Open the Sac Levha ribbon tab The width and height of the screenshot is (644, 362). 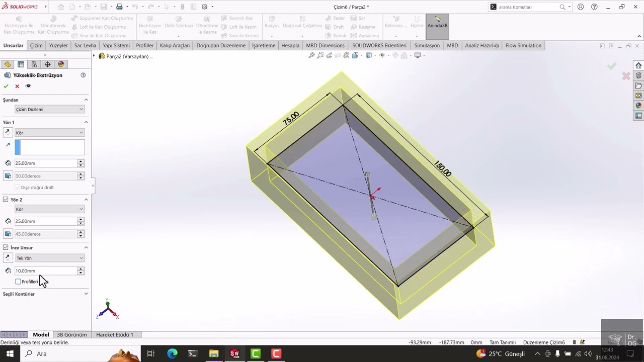[85, 45]
